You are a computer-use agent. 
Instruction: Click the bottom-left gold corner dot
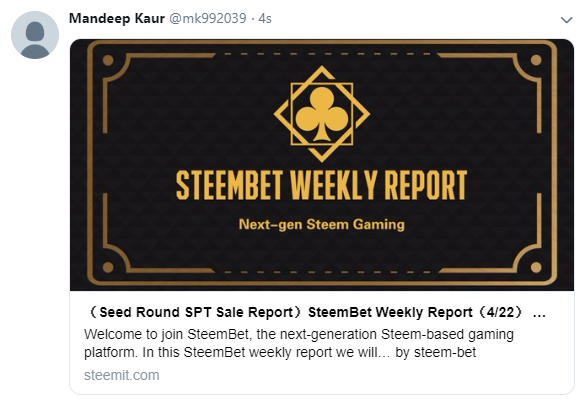pos(108,267)
